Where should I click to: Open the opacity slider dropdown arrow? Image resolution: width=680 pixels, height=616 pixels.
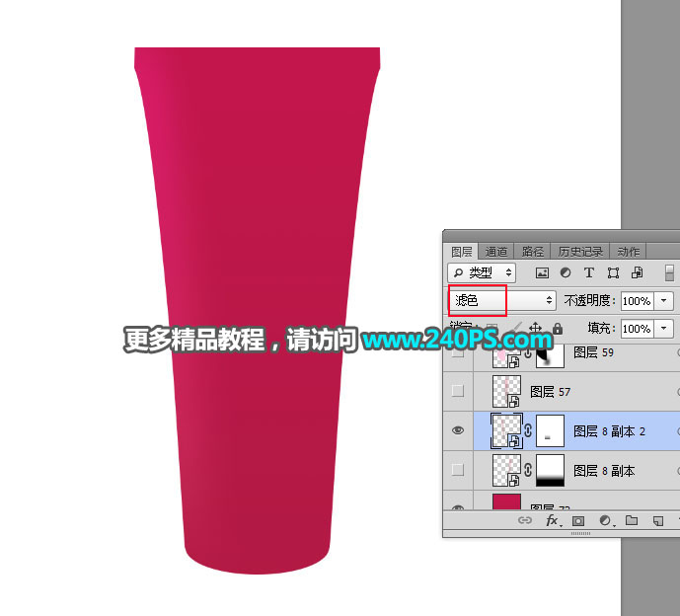663,301
